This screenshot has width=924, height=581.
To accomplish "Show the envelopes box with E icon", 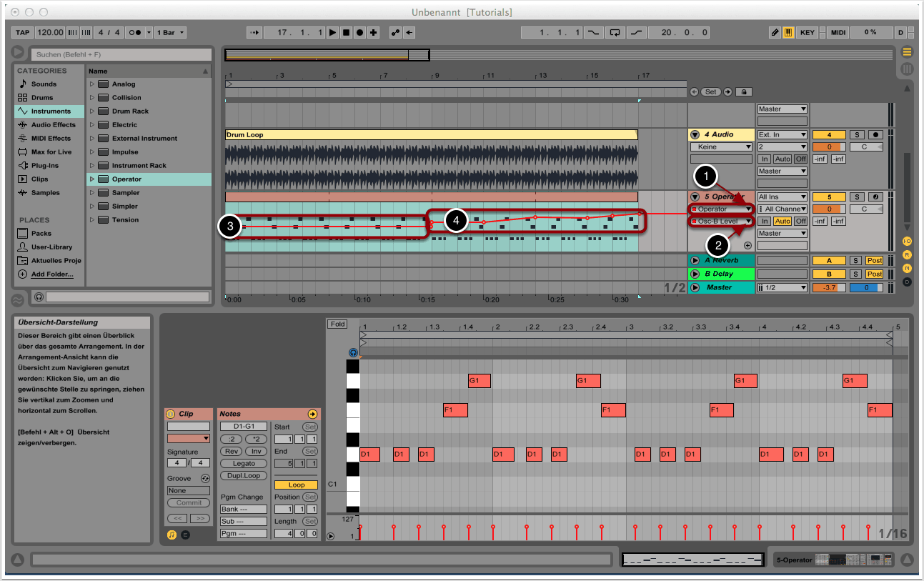I will tap(185, 534).
